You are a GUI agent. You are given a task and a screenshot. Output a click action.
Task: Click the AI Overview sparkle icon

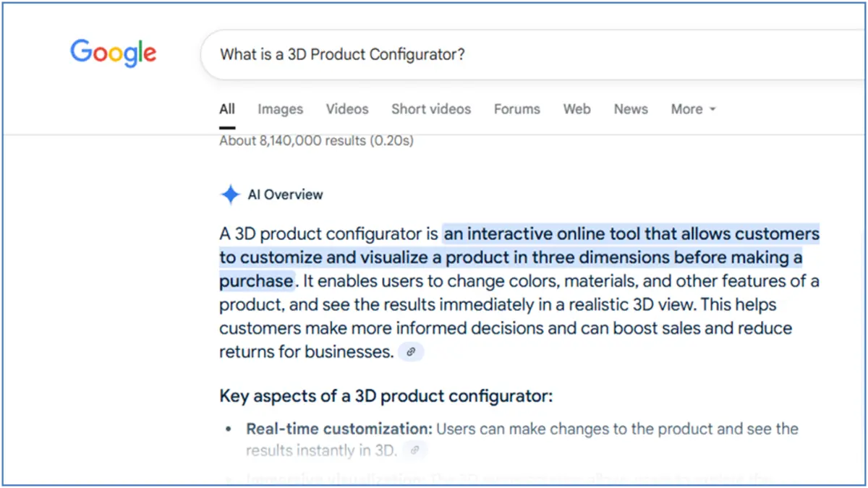point(229,194)
